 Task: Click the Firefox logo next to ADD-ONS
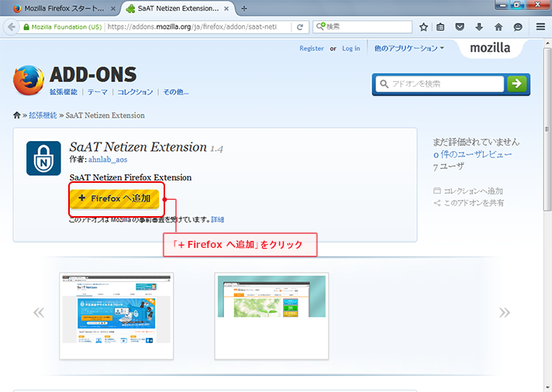29,81
